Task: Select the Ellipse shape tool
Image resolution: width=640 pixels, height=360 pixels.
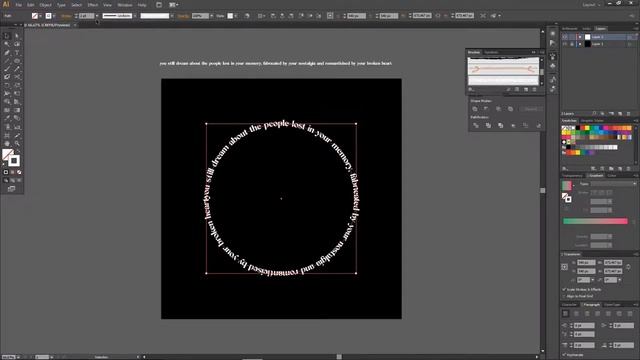Action: pos(17,61)
